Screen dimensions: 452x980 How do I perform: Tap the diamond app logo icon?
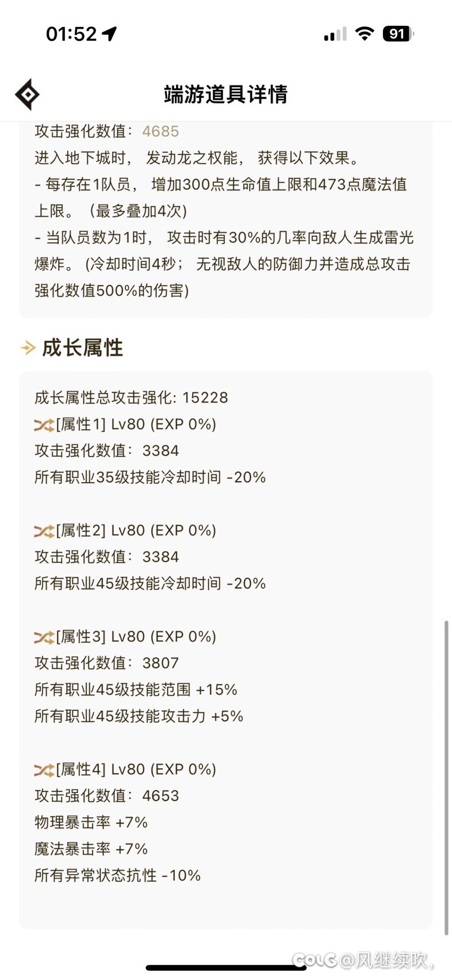coord(27,94)
